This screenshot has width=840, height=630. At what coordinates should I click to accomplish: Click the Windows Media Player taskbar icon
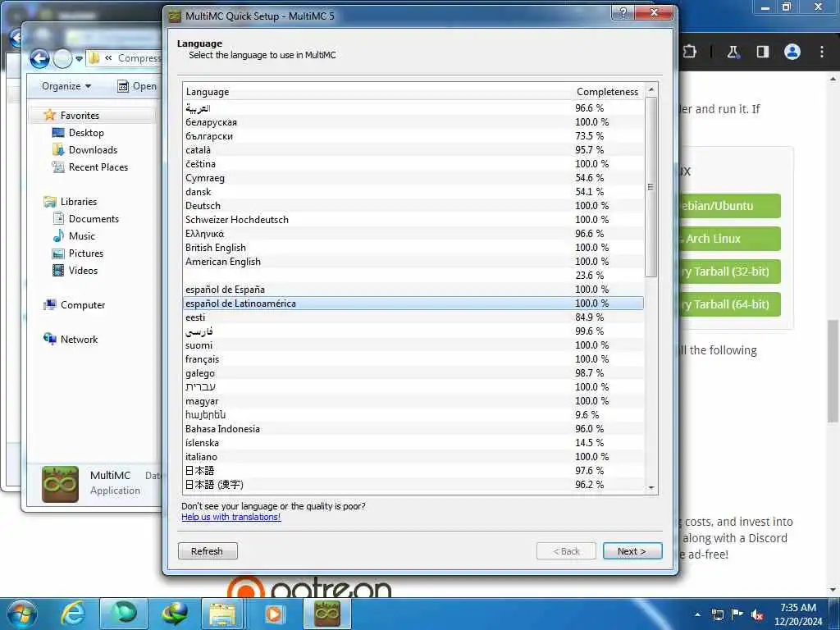[274, 614]
